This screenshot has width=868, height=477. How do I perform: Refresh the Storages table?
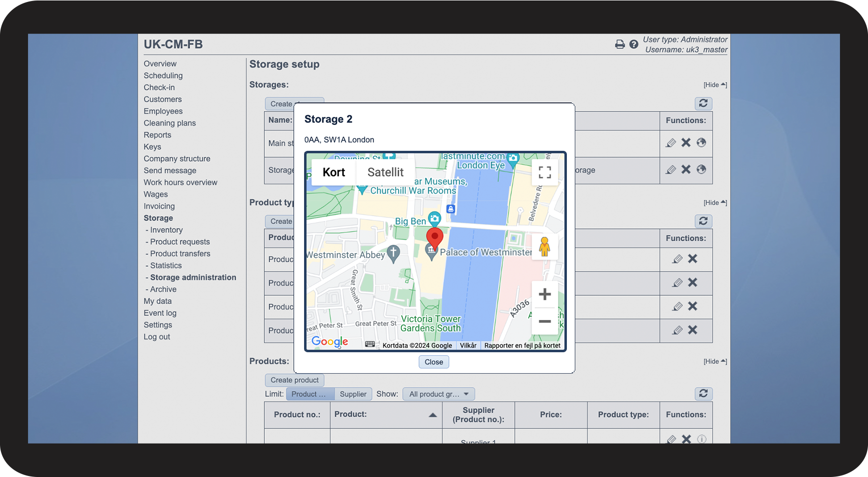click(703, 103)
